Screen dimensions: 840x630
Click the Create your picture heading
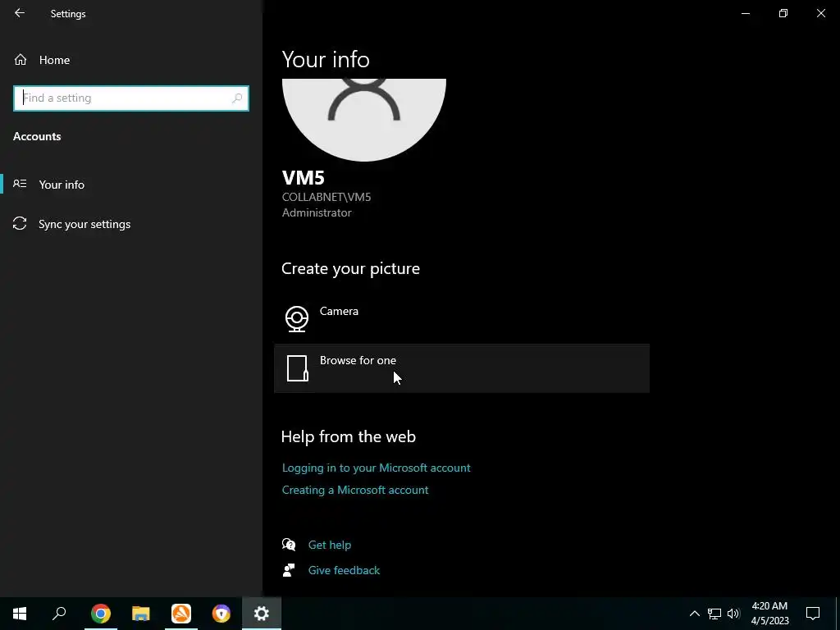(x=350, y=268)
